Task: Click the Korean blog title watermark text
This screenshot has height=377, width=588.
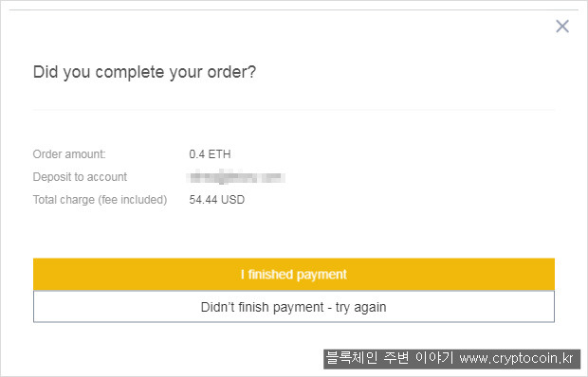Action: [x=390, y=358]
